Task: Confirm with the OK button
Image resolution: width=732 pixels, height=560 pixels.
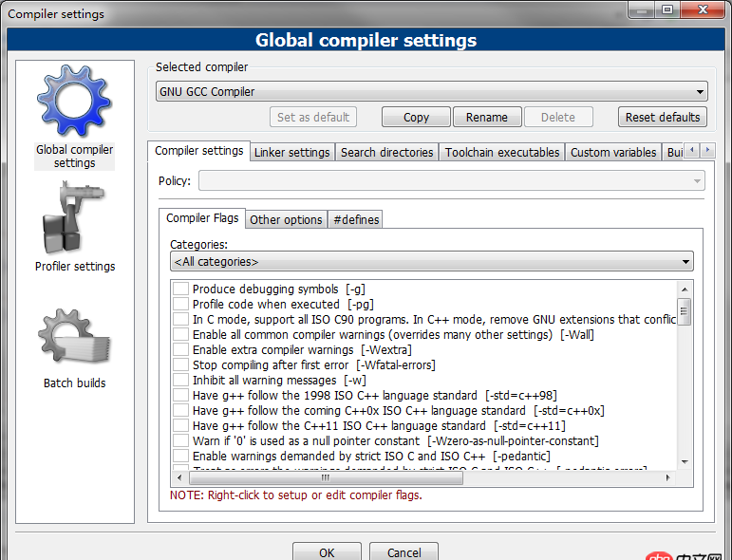Action: coord(327,552)
